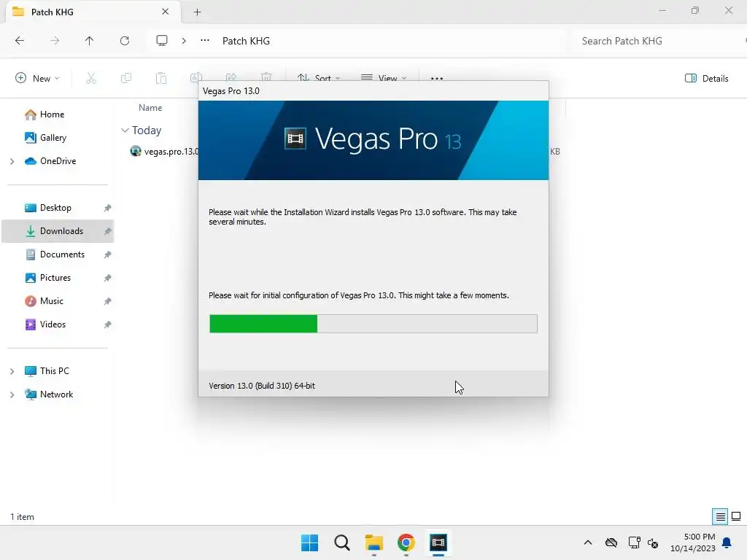Viewport: 747px width, 560px height.
Task: Click the Vegas Pro installer taskbar icon
Action: [438, 542]
